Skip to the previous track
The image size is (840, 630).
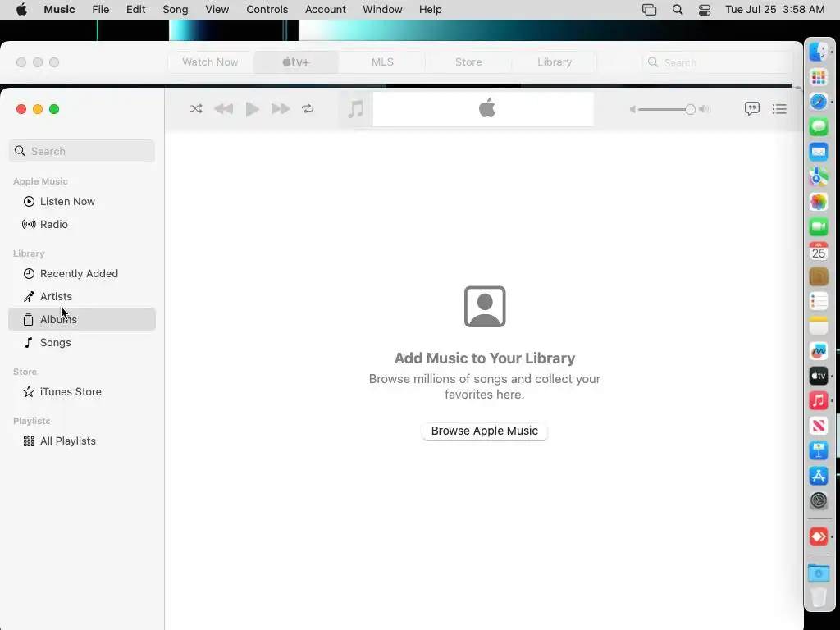[223, 109]
